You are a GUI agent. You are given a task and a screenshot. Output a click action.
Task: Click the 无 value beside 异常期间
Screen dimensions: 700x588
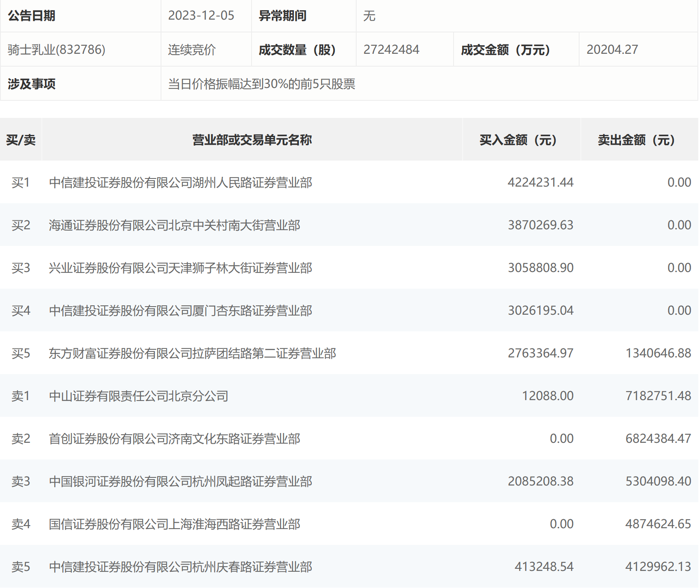pyautogui.click(x=369, y=16)
